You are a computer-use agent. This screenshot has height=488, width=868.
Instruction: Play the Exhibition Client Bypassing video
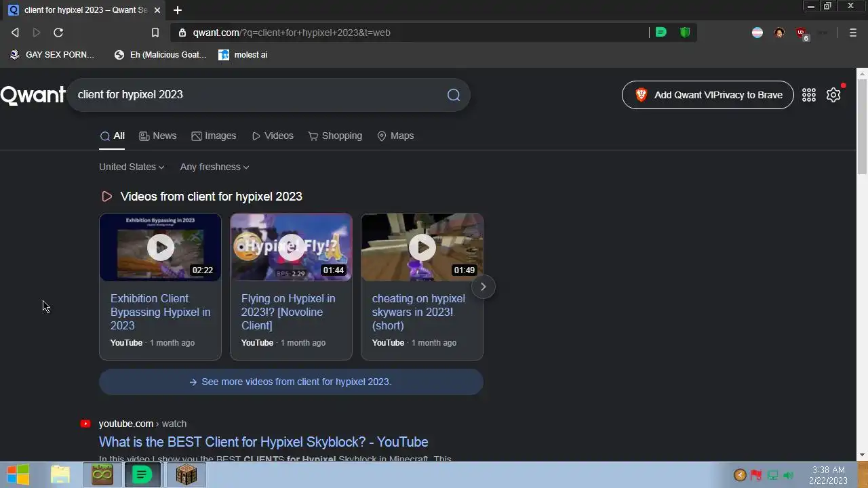pos(161,247)
